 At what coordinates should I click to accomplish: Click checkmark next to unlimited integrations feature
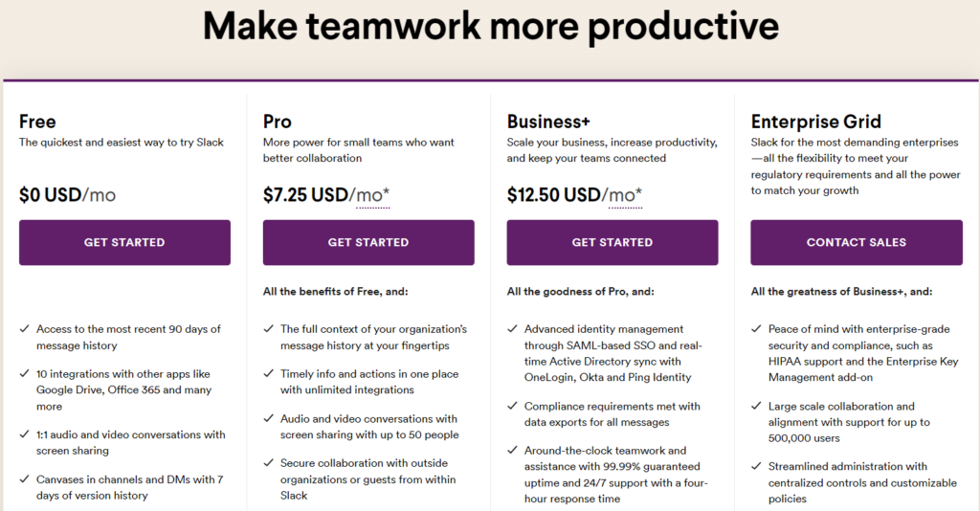[268, 373]
